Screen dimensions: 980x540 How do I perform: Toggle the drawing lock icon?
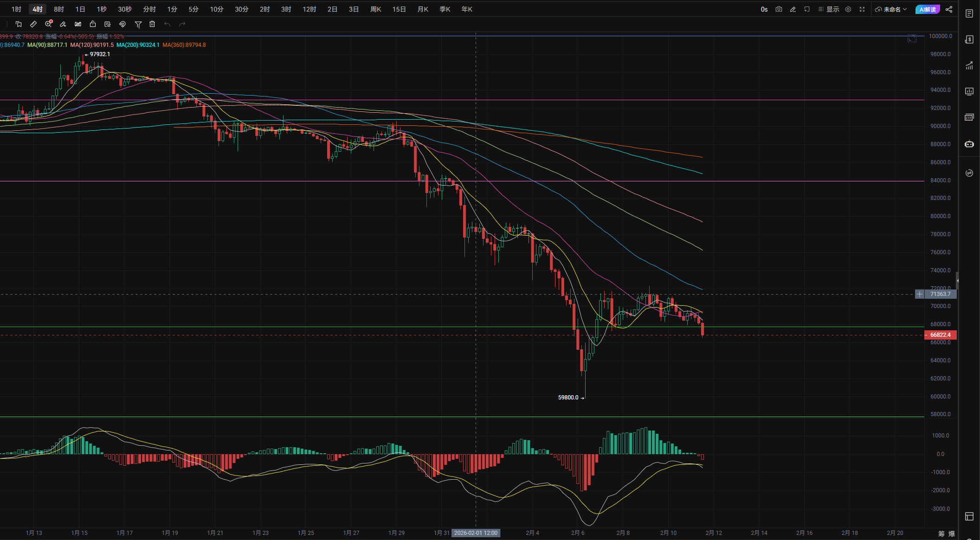93,24
